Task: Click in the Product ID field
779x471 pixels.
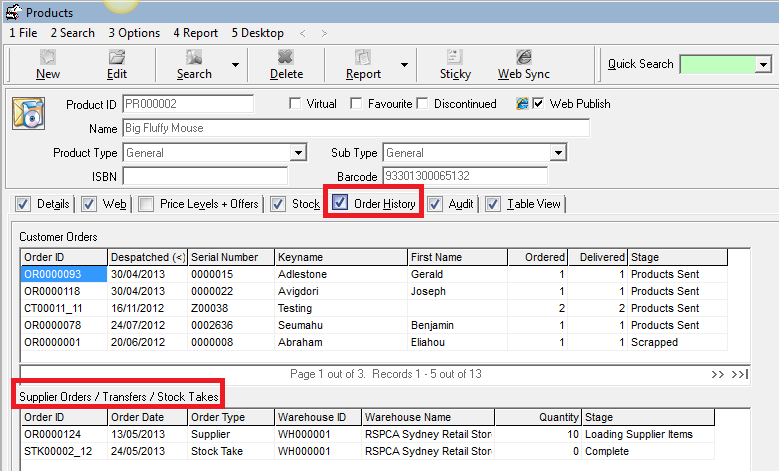Action: (x=188, y=104)
